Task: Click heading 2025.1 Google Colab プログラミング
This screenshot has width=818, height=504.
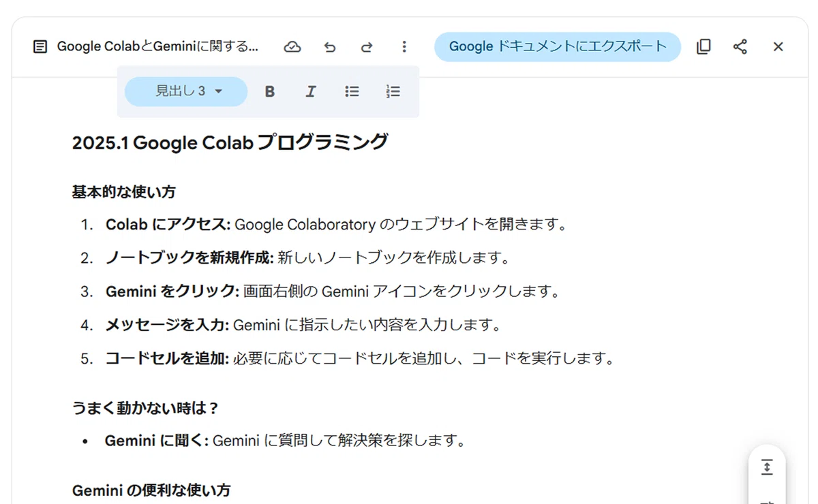Action: click(230, 143)
